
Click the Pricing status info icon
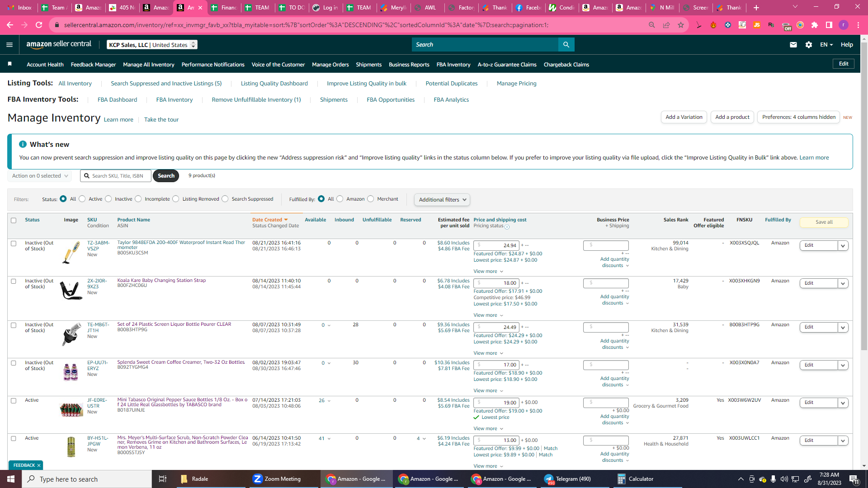tap(507, 227)
